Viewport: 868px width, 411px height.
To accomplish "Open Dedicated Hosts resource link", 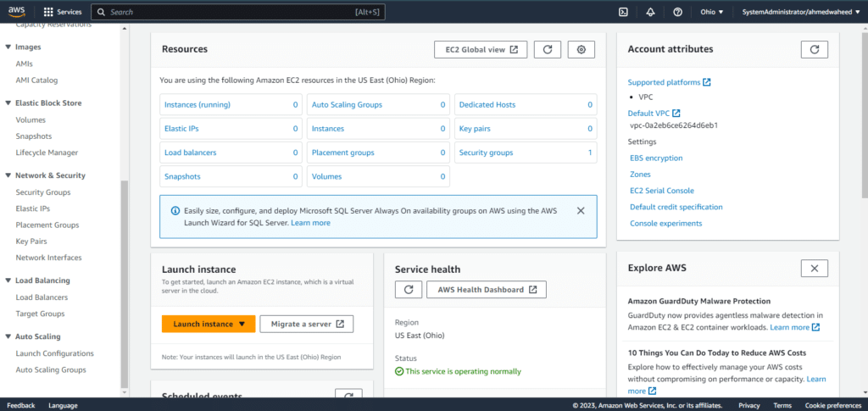I will pos(487,104).
